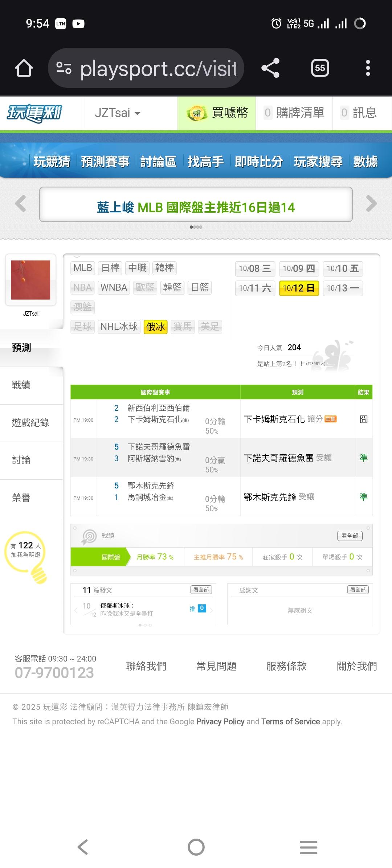Click the lightbulb 加我為明燈 icon
The width and height of the screenshot is (392, 868).
(26, 555)
